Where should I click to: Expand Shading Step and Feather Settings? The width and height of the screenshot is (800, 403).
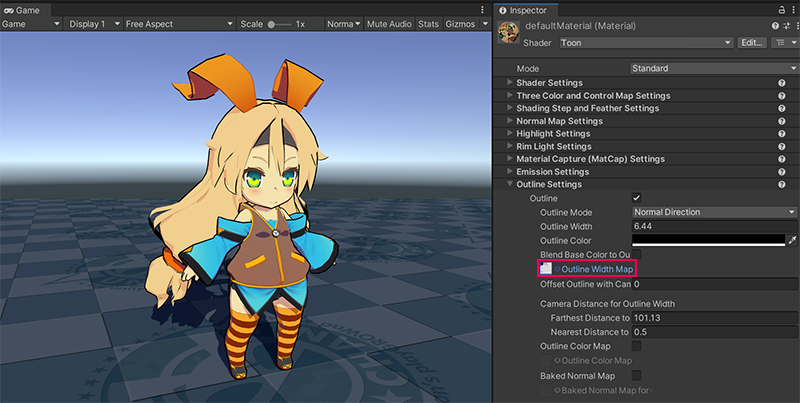[x=509, y=108]
